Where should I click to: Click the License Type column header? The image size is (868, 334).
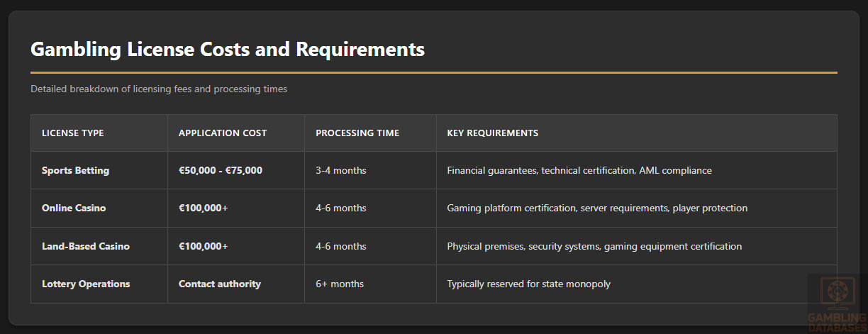pos(73,133)
